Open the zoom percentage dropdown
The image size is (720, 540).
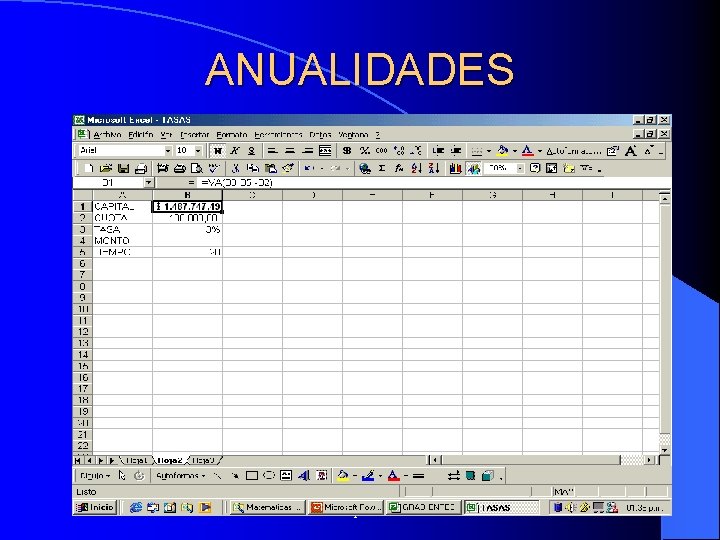point(520,169)
